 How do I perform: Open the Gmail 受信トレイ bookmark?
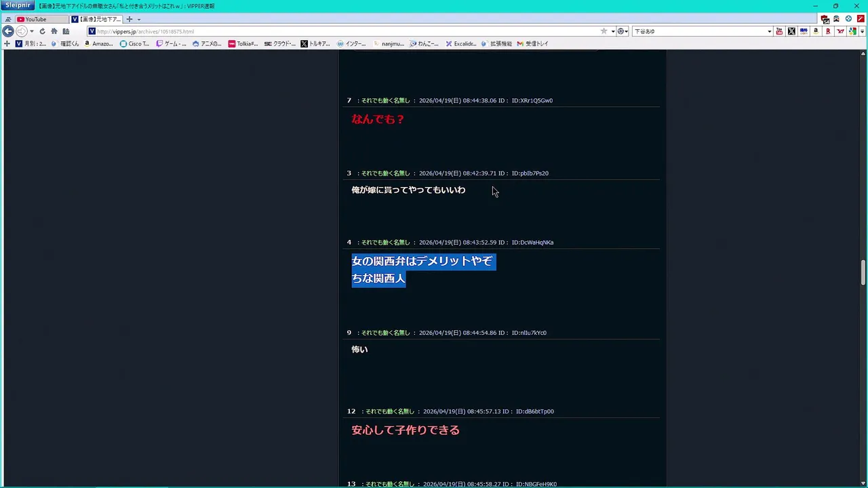click(532, 43)
